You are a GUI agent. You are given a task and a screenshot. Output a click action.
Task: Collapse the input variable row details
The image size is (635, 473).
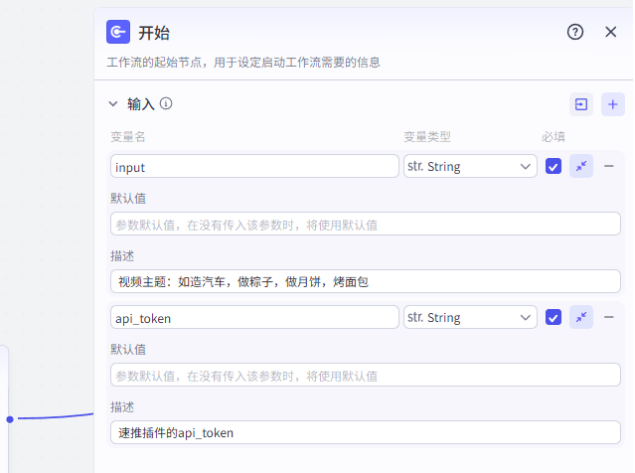coord(581,166)
